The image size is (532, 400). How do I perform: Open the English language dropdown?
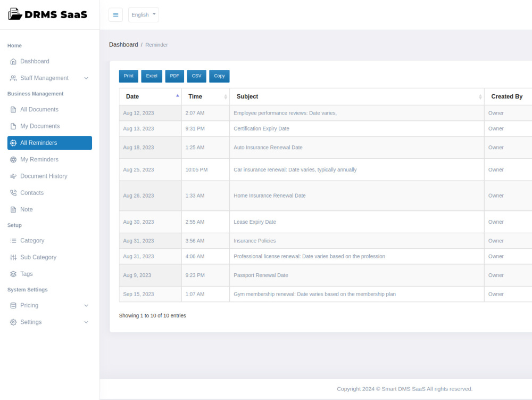143,14
